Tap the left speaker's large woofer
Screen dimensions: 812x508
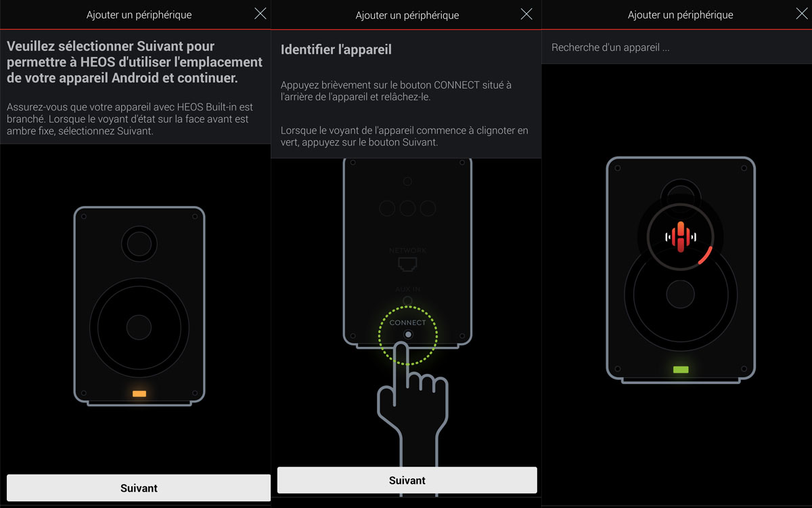[139, 327]
